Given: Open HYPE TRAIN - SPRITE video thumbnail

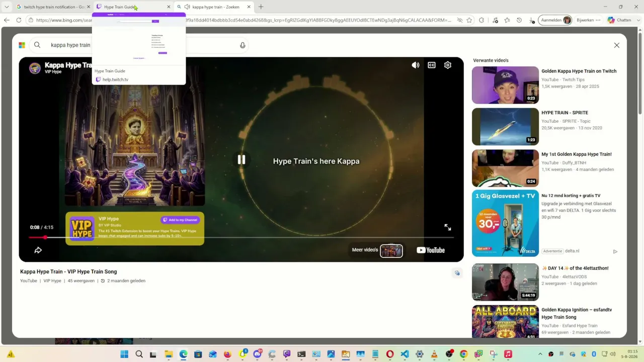Looking at the screenshot, I should 505,127.
